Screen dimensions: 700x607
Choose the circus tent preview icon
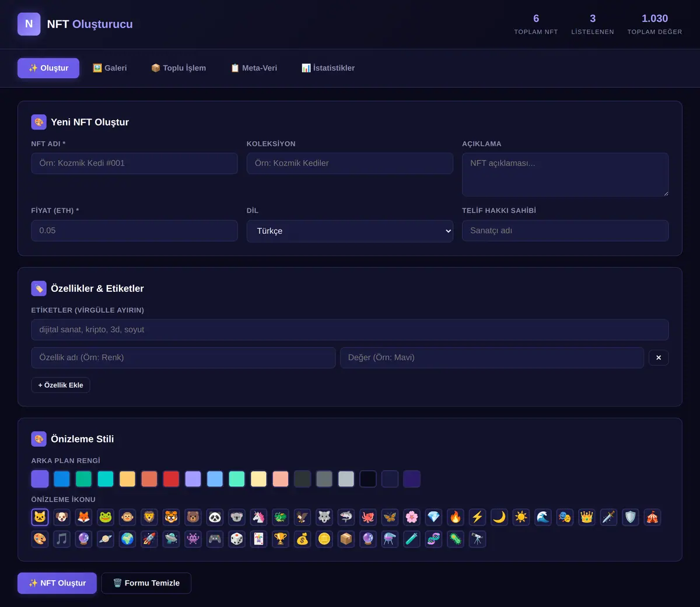click(652, 517)
